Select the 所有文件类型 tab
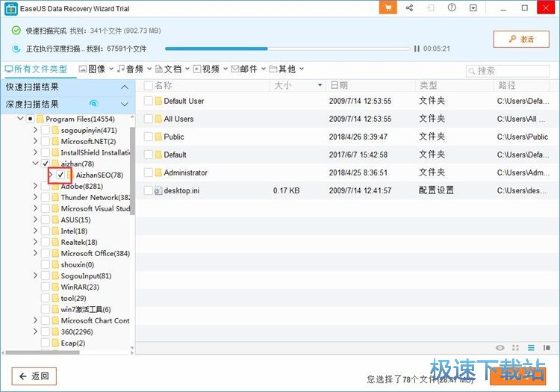The width and height of the screenshot is (560, 392). click(36, 69)
